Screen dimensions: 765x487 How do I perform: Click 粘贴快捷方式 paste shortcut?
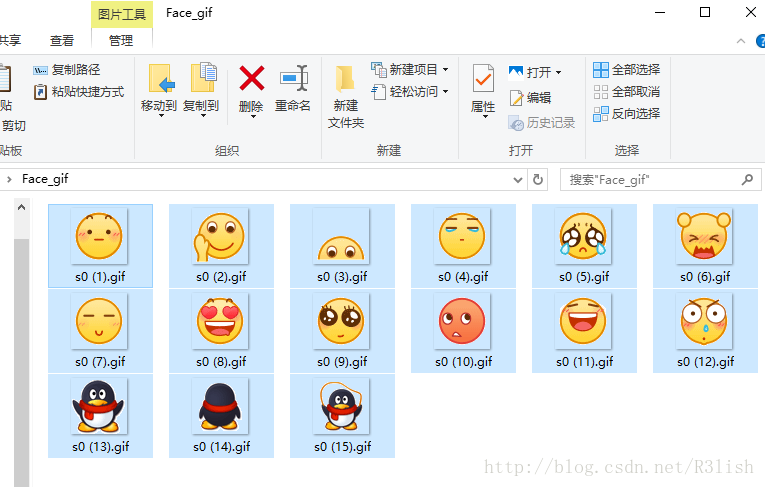[79, 92]
